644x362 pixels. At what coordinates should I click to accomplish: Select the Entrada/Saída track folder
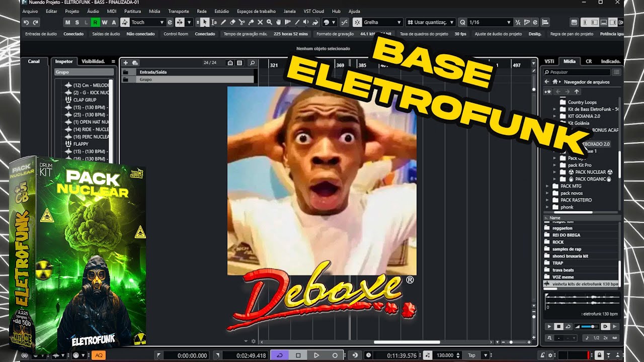point(189,72)
